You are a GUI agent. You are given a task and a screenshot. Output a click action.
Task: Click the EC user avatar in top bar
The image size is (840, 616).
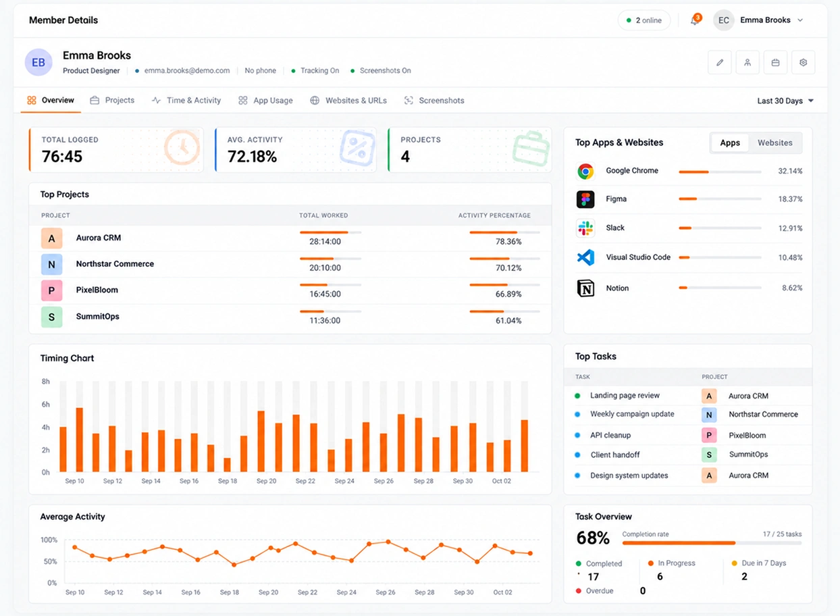click(723, 20)
